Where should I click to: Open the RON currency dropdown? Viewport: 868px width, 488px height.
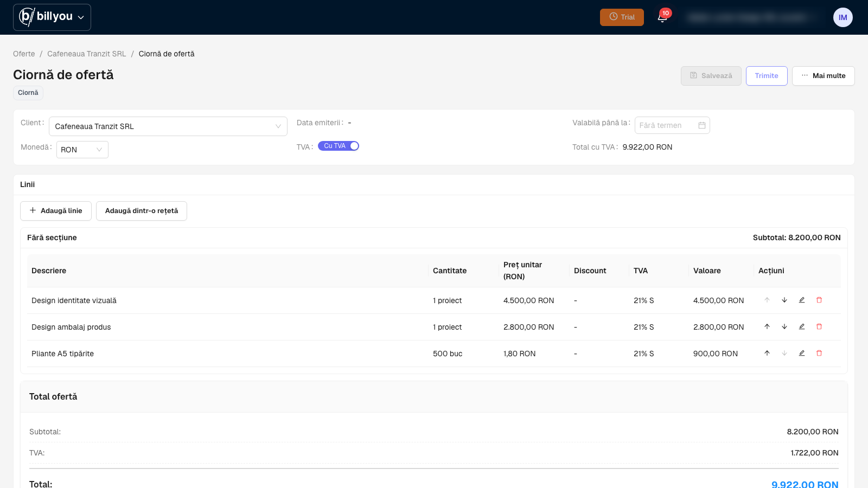pos(82,150)
